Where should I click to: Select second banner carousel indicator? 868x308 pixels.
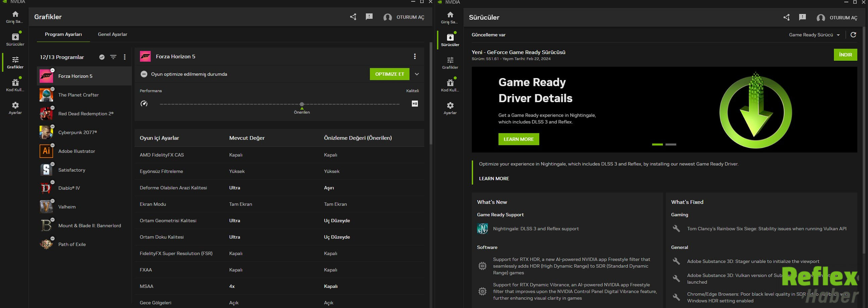tap(671, 144)
